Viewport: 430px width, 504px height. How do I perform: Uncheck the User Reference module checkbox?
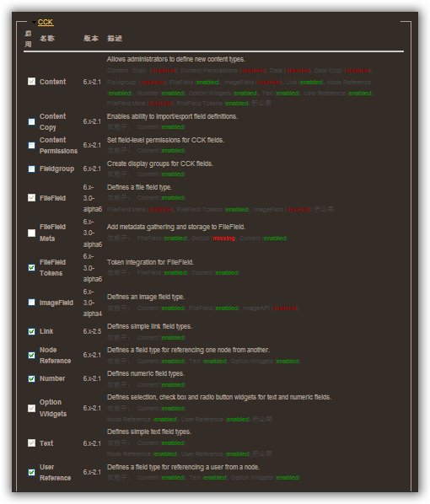coord(31,473)
